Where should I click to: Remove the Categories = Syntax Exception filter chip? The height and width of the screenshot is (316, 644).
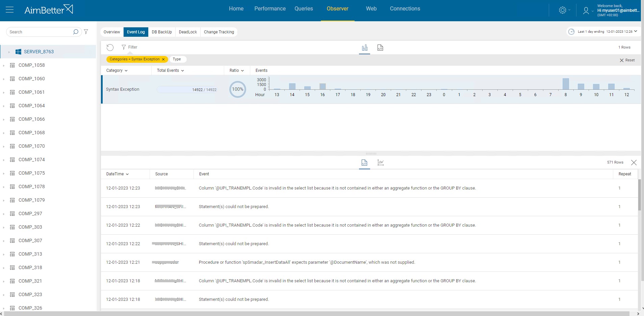click(163, 59)
